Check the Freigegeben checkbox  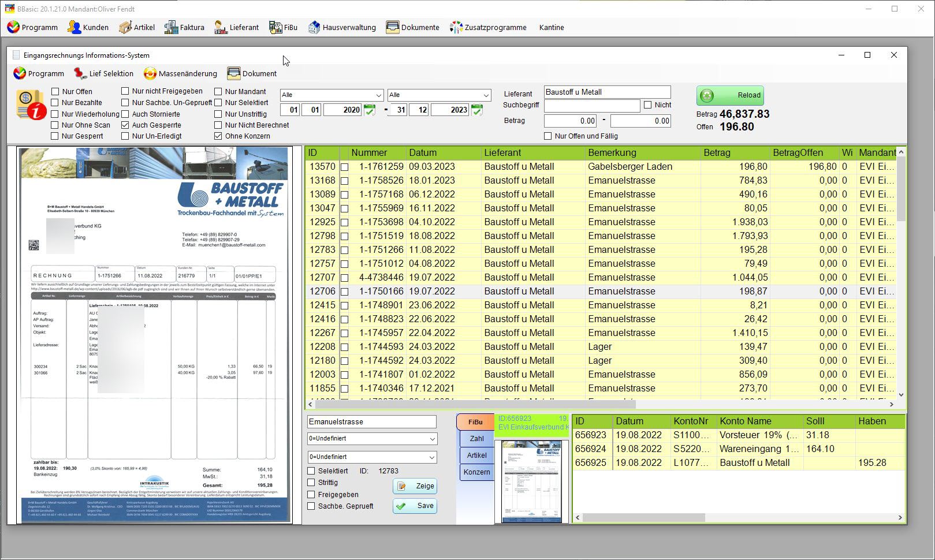[311, 494]
